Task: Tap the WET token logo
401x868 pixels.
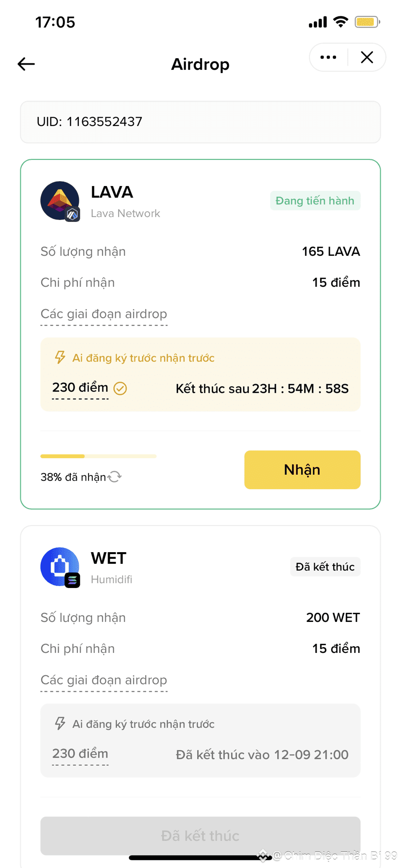Action: pyautogui.click(x=60, y=567)
